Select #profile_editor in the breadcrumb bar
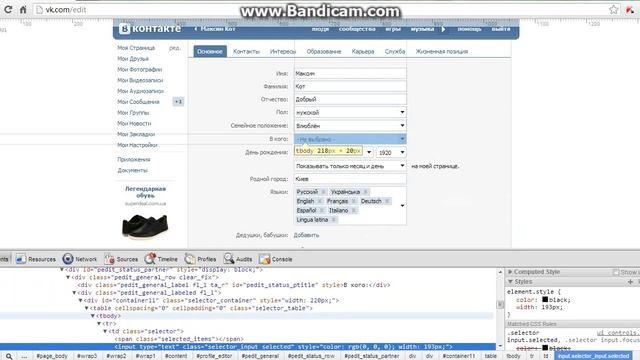 click(x=214, y=356)
